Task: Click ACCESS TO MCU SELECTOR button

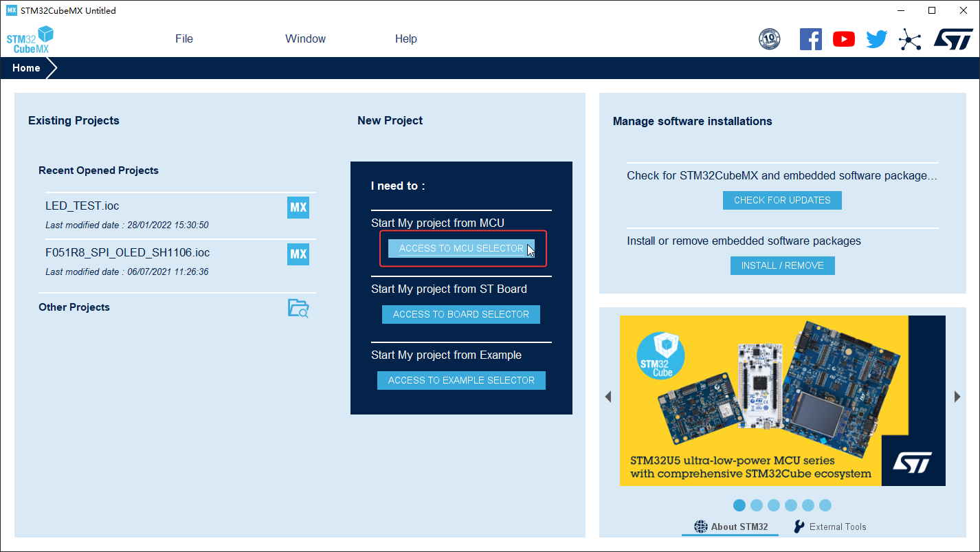Action: [461, 248]
